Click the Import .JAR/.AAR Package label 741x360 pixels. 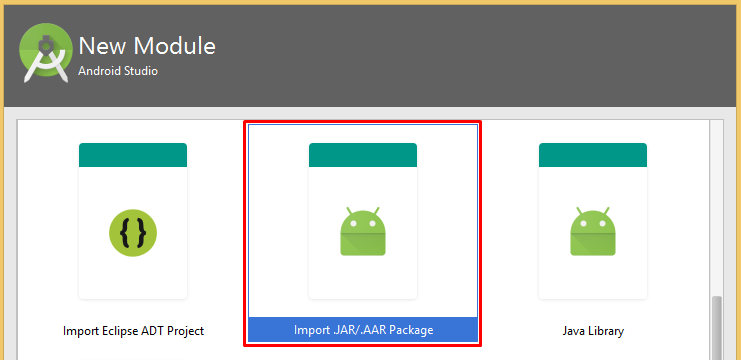point(363,330)
